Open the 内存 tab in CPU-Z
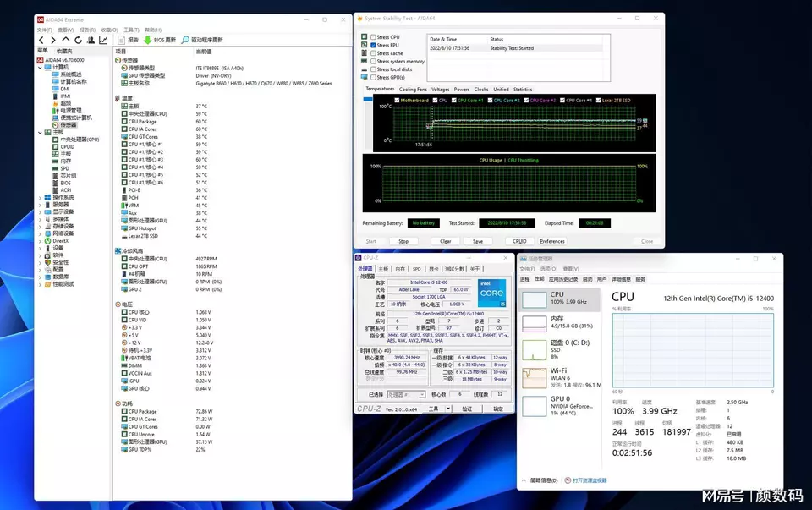Screen dimensions: 812x510 tap(400, 269)
